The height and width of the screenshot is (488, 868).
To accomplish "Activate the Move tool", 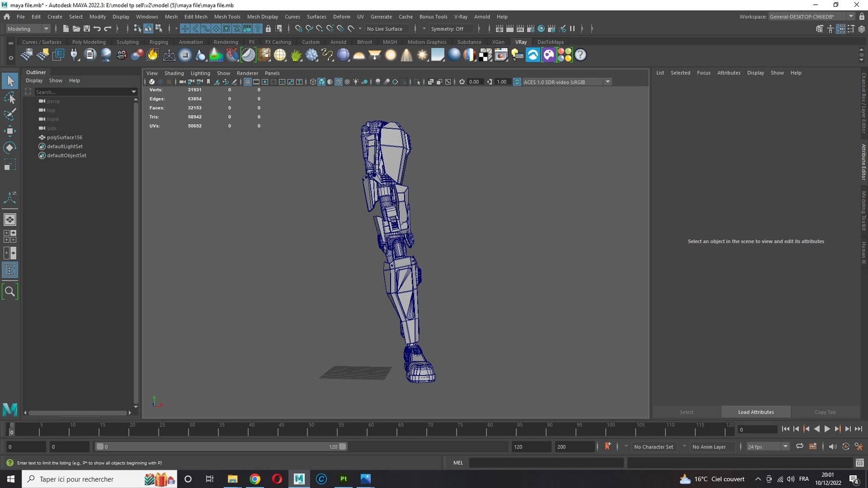I will point(10,131).
